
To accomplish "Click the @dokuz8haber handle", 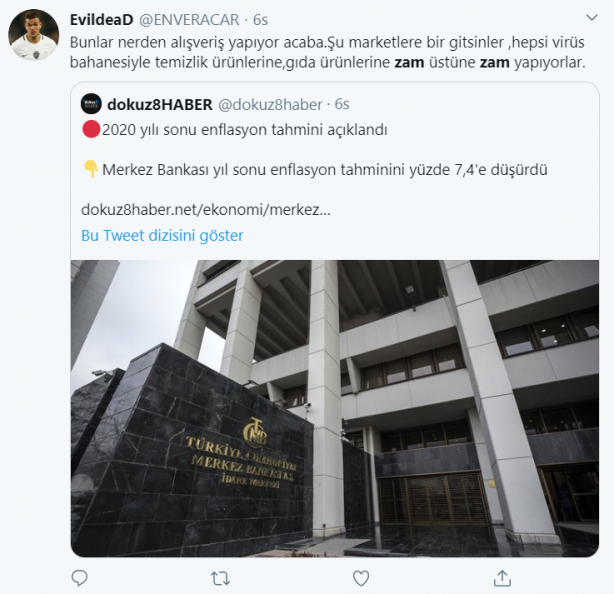I will 270,105.
